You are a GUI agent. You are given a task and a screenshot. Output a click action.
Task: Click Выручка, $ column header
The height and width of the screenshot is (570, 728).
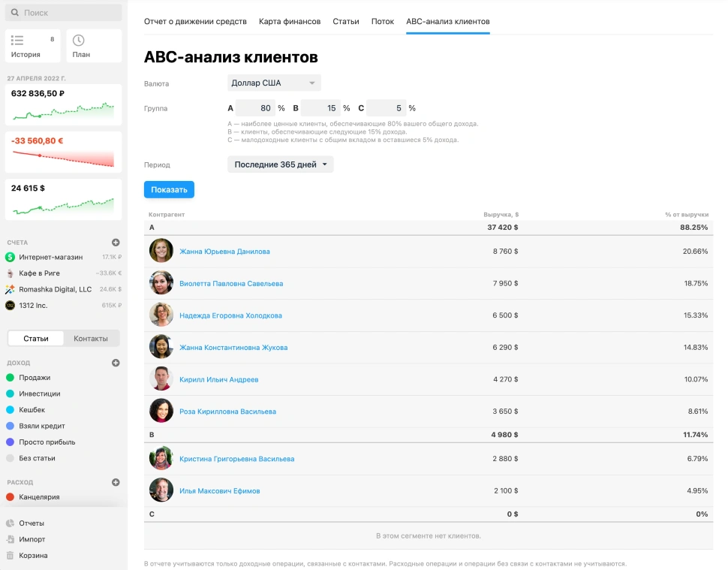coord(501,215)
